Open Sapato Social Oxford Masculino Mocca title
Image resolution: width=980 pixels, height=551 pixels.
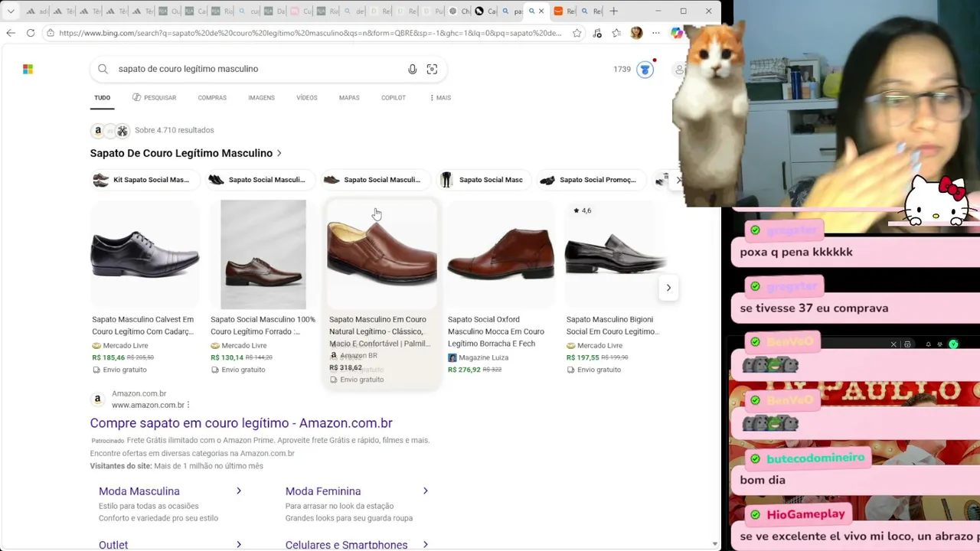tap(496, 331)
